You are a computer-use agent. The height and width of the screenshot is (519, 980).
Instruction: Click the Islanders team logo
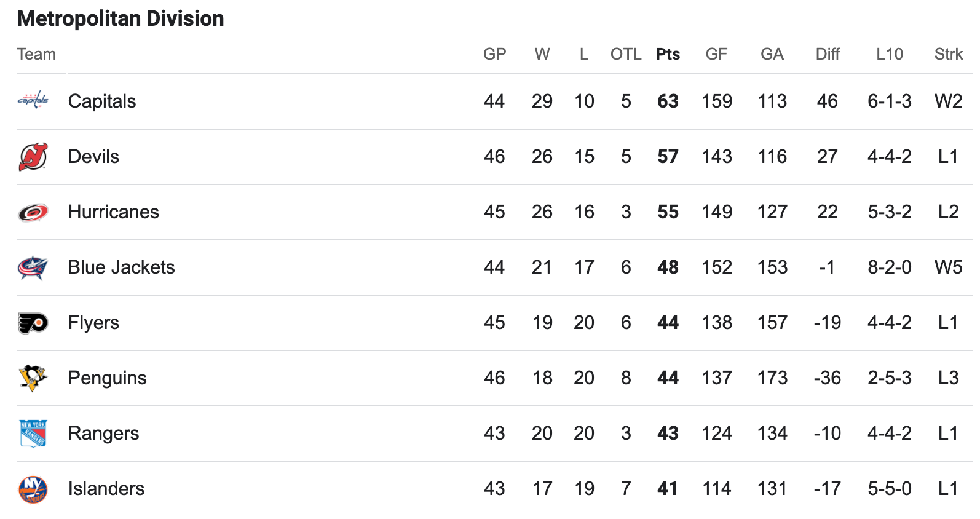click(x=33, y=489)
